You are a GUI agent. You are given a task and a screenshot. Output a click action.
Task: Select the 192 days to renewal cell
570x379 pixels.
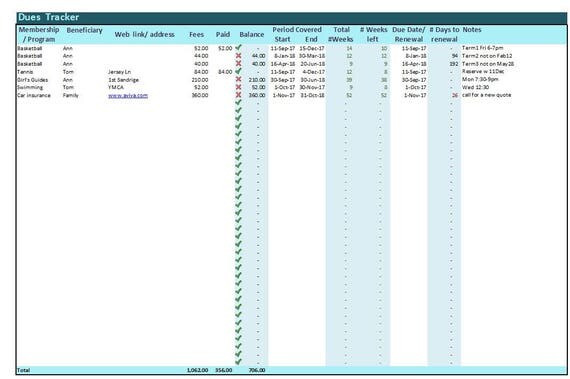453,64
